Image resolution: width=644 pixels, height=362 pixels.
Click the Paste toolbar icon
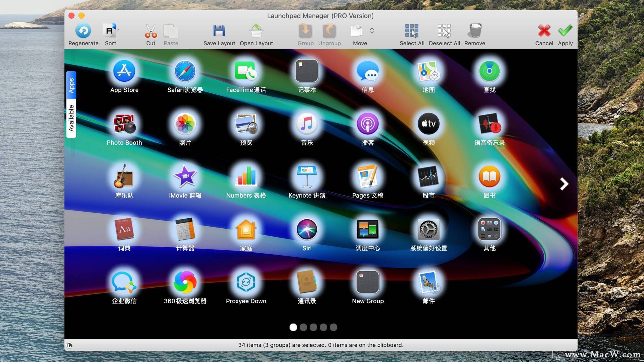coord(171,31)
